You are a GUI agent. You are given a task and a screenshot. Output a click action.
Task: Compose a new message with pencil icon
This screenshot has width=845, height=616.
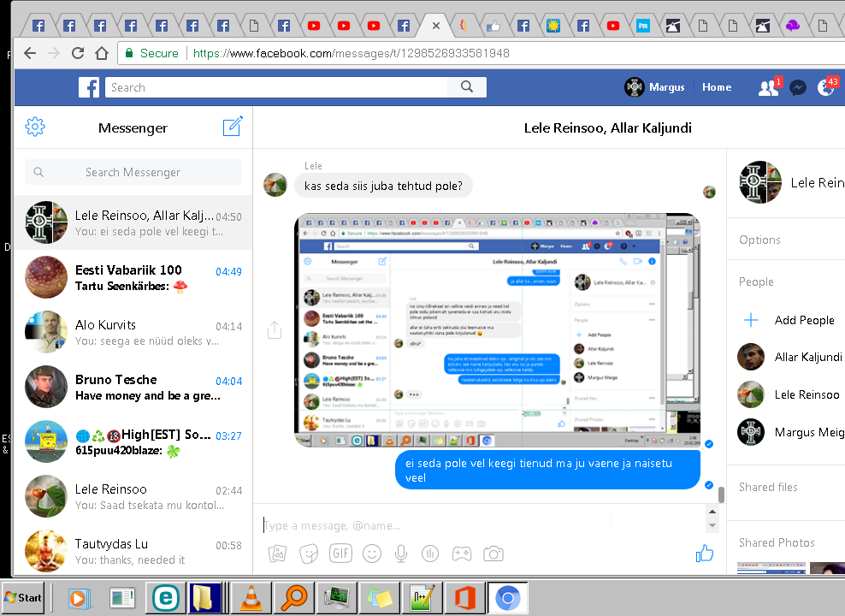(x=233, y=126)
